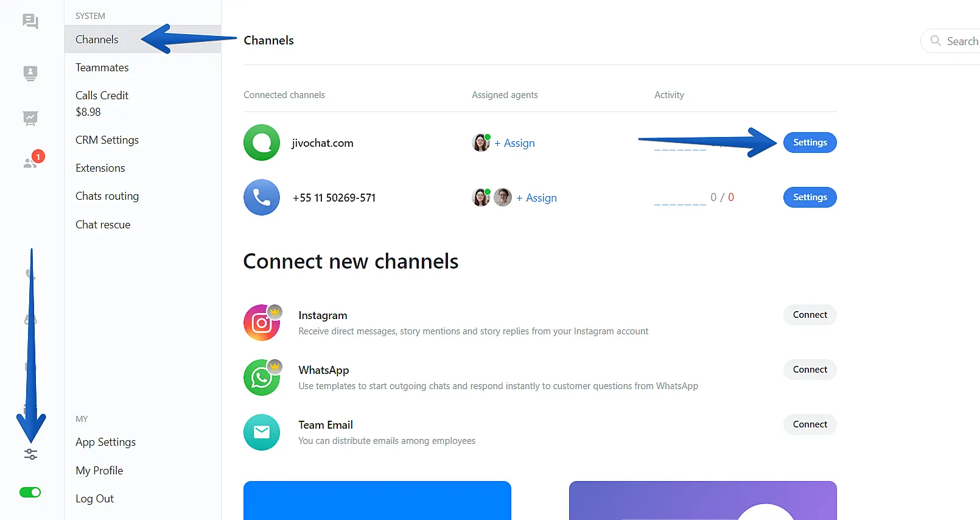Click the Team Email channel icon
The width and height of the screenshot is (980, 520).
tap(262, 432)
